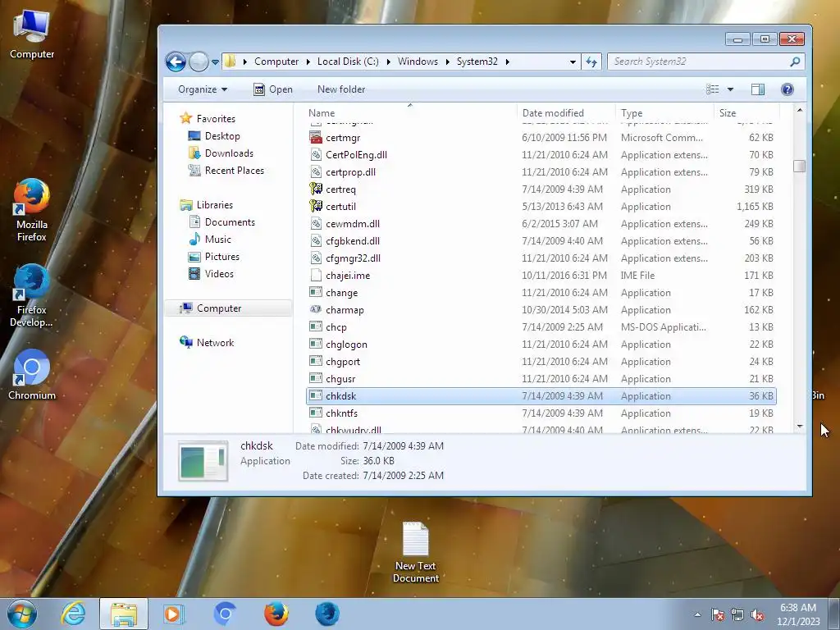
Task: Open Recent Places
Action: pyautogui.click(x=234, y=171)
